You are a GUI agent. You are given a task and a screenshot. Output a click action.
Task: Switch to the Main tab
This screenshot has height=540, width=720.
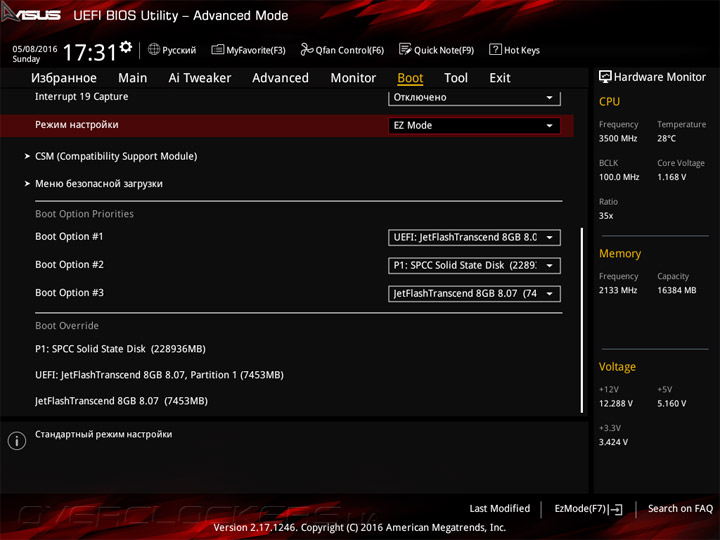(x=133, y=78)
